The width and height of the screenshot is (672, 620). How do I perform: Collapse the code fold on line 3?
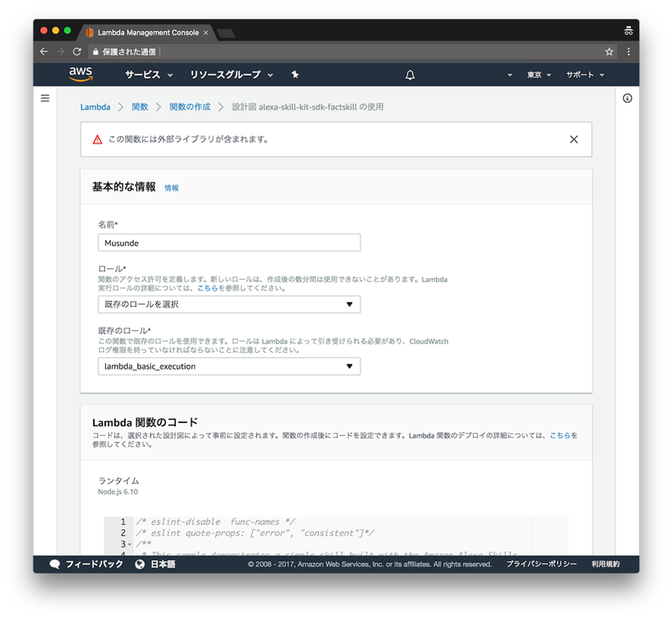point(129,544)
